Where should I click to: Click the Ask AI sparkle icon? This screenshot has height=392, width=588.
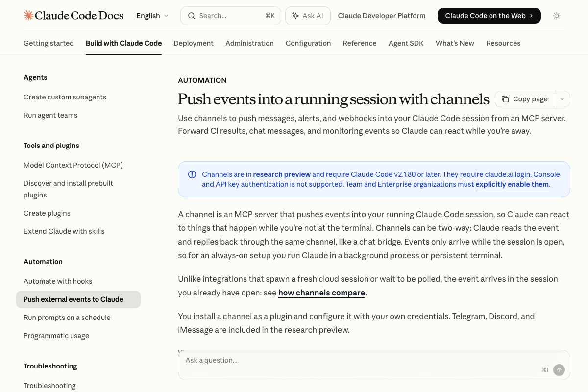295,15
